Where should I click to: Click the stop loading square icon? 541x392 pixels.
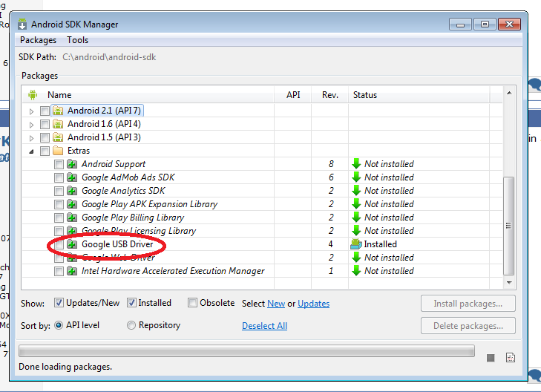(x=491, y=358)
